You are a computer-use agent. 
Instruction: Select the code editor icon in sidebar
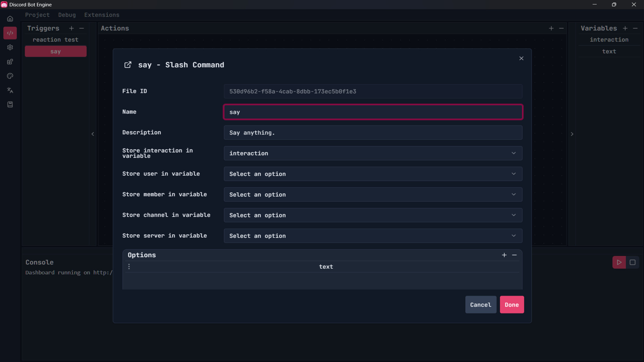(x=10, y=33)
